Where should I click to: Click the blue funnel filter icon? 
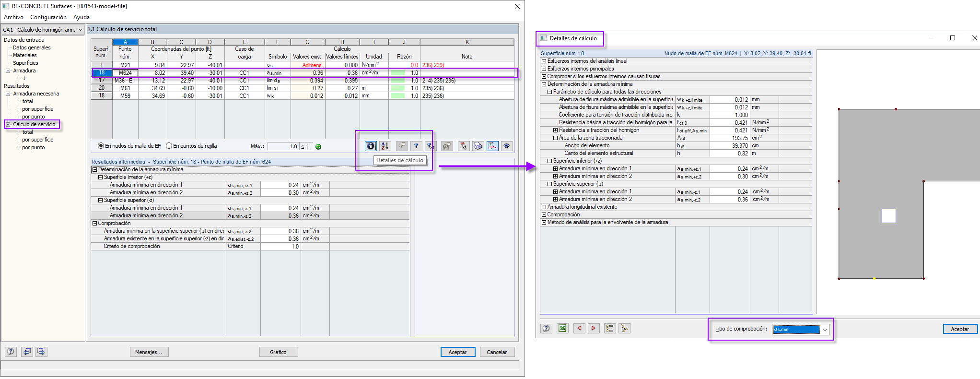click(x=416, y=146)
